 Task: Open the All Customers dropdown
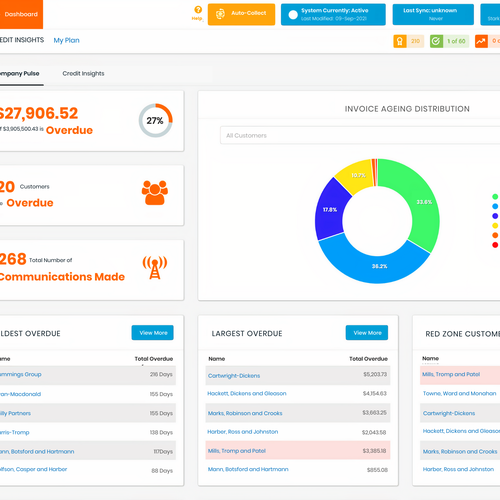pyautogui.click(x=360, y=135)
